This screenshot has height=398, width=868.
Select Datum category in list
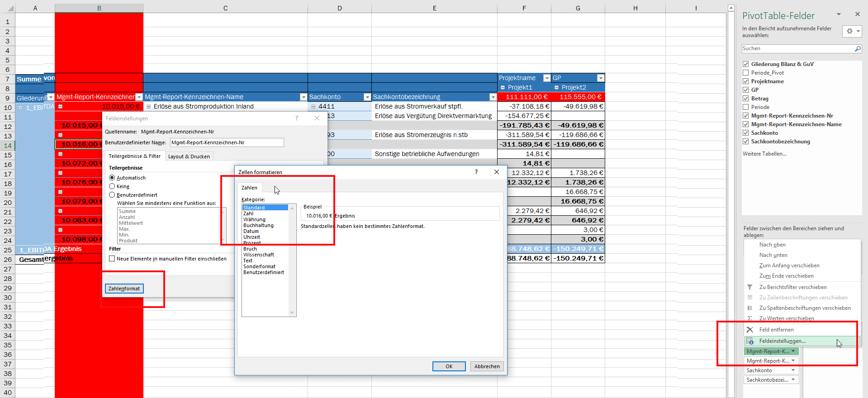click(251, 231)
